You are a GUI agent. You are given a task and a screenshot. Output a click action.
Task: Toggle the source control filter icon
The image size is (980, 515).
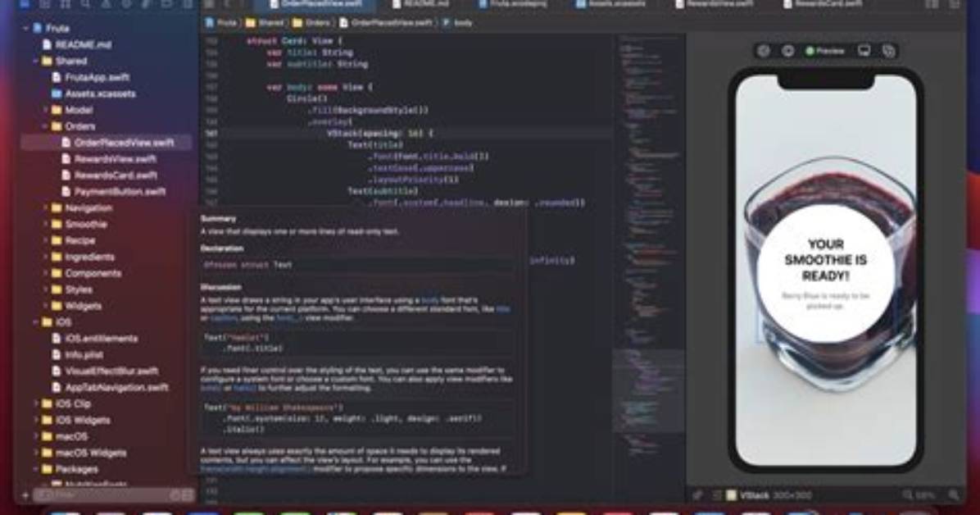click(187, 495)
